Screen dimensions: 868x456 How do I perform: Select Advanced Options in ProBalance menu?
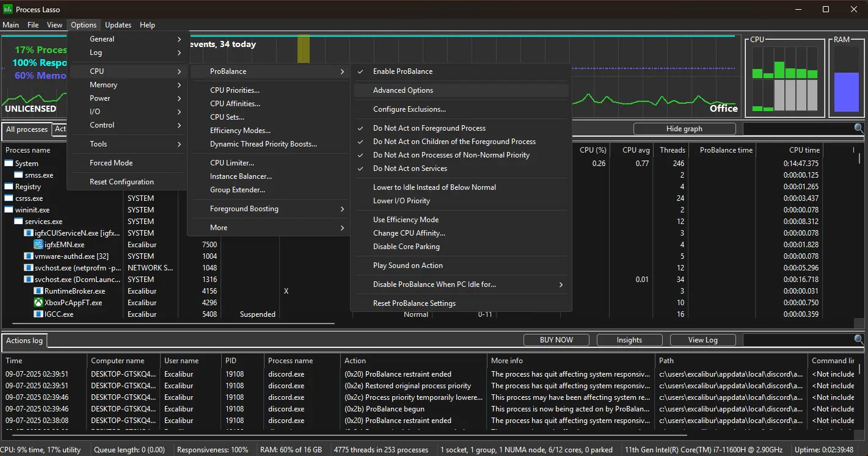(461, 90)
